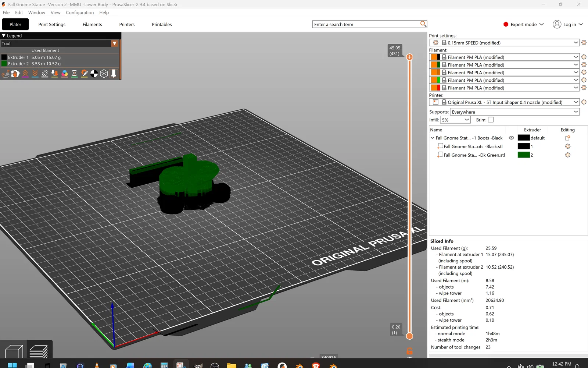Image resolution: width=588 pixels, height=368 pixels.
Task: Click into the search term field
Action: pyautogui.click(x=366, y=24)
